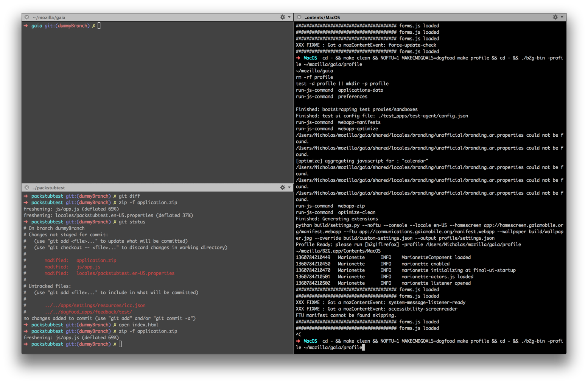
Task: Click 'MarionetteComponent loaded' log line
Action: pos(383,258)
